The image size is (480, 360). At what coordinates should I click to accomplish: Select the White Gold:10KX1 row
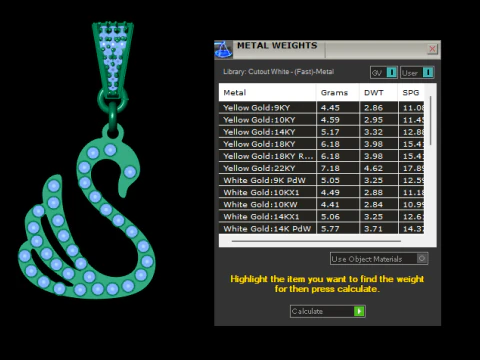[x=322, y=192]
